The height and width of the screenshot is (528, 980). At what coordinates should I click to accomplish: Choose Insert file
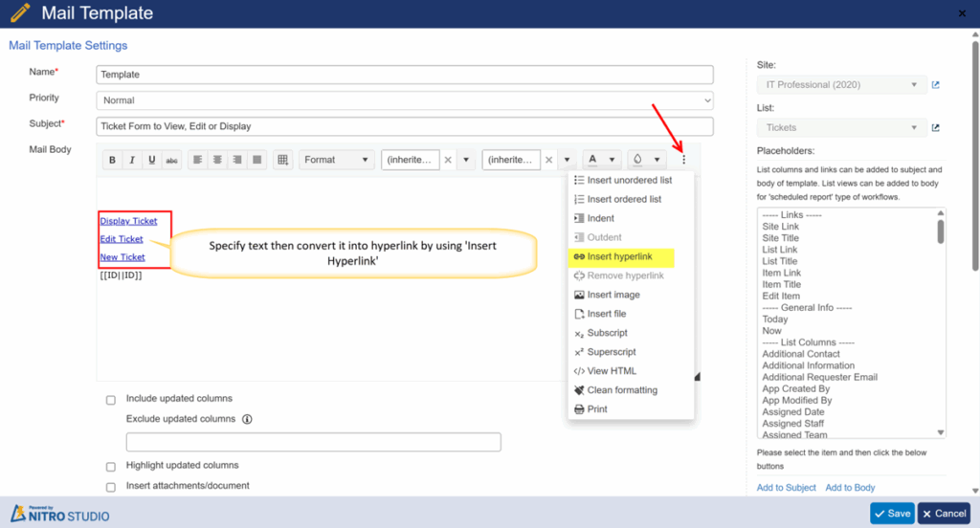point(631,314)
